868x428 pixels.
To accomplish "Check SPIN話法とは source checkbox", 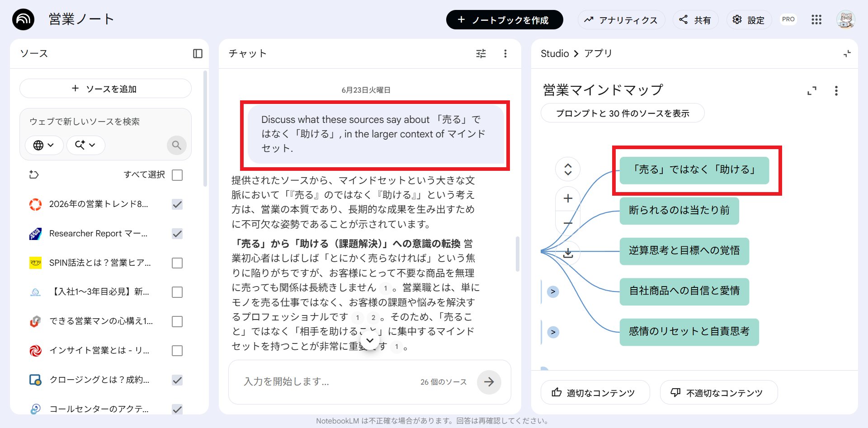I will [177, 263].
